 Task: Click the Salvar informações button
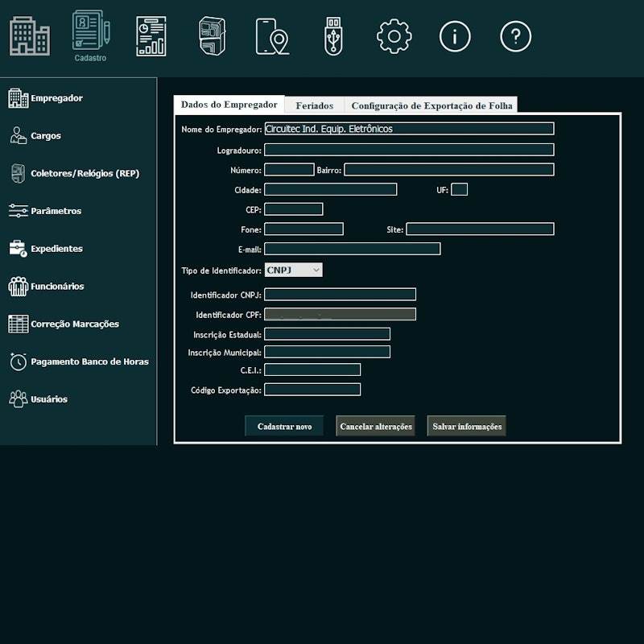point(467,426)
